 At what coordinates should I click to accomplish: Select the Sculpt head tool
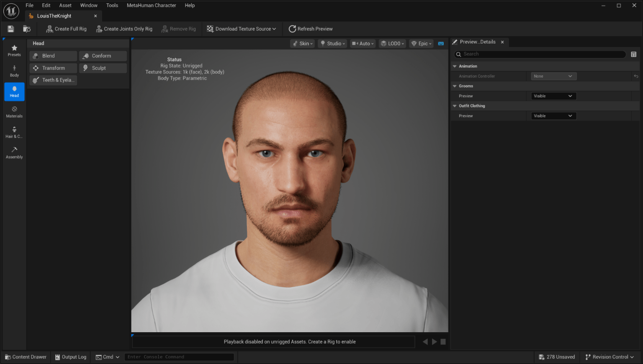103,68
